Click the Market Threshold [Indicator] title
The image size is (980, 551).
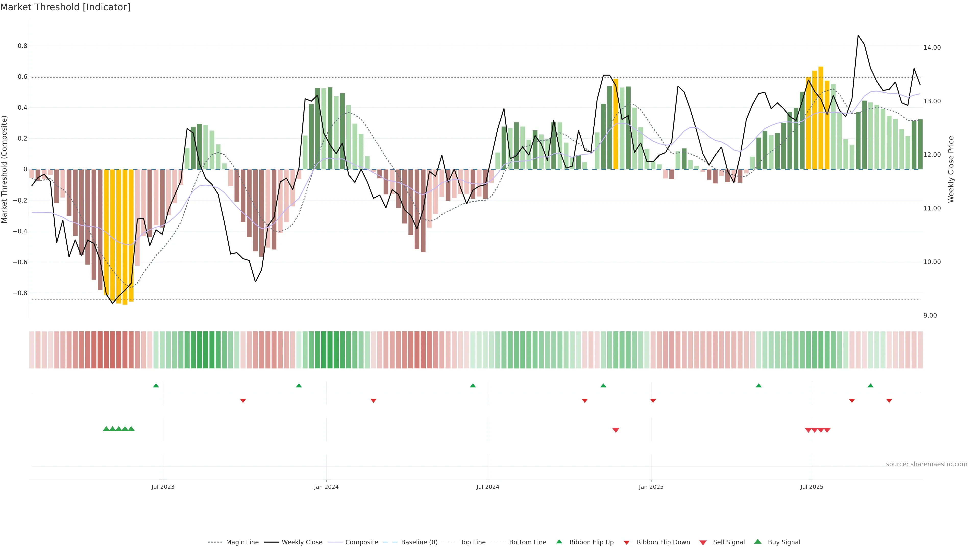coord(65,7)
